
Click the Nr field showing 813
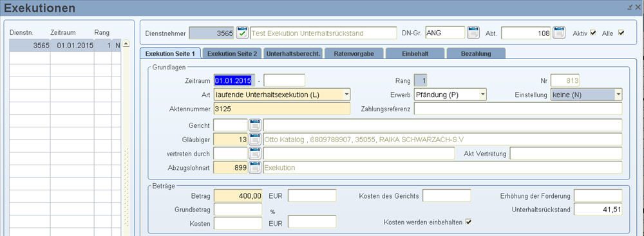pos(565,80)
